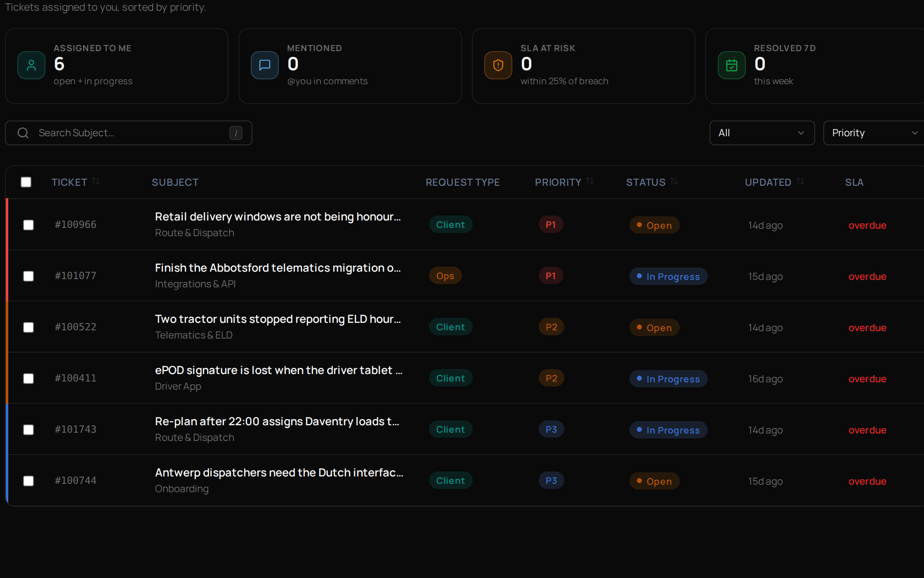
Task: Click the Assigned To Me person icon
Action: tap(31, 65)
